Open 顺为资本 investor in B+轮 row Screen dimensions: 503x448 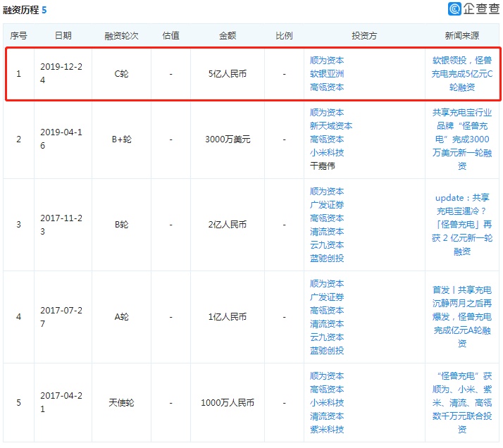click(x=327, y=113)
